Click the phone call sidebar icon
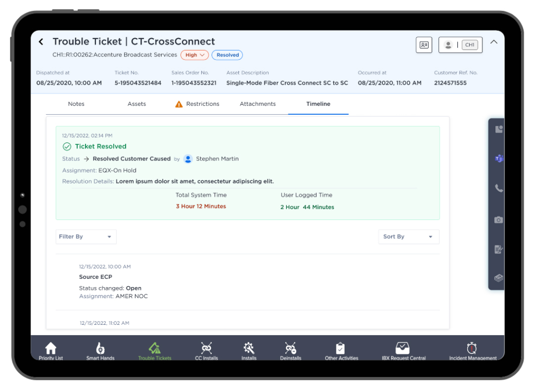Image resolution: width=534 pixels, height=392 pixels. pos(499,188)
